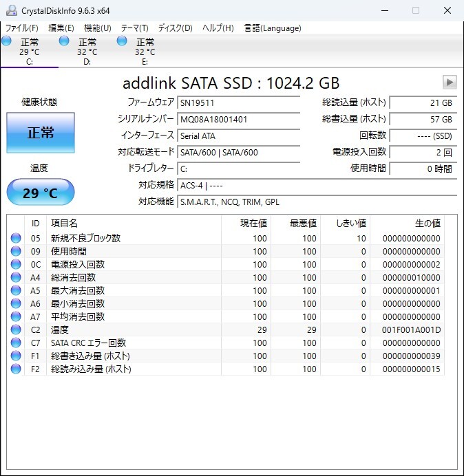The image size is (464, 476).
Task: Open the 機能(U) menu
Action: pos(98,28)
